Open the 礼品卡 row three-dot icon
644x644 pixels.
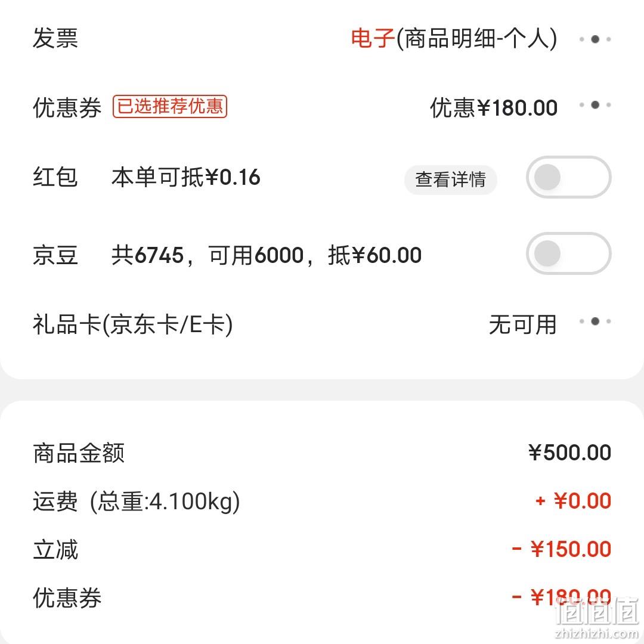coord(595,321)
